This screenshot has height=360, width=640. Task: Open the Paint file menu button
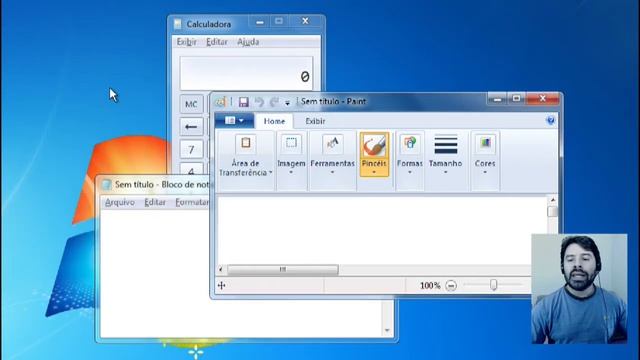click(234, 120)
